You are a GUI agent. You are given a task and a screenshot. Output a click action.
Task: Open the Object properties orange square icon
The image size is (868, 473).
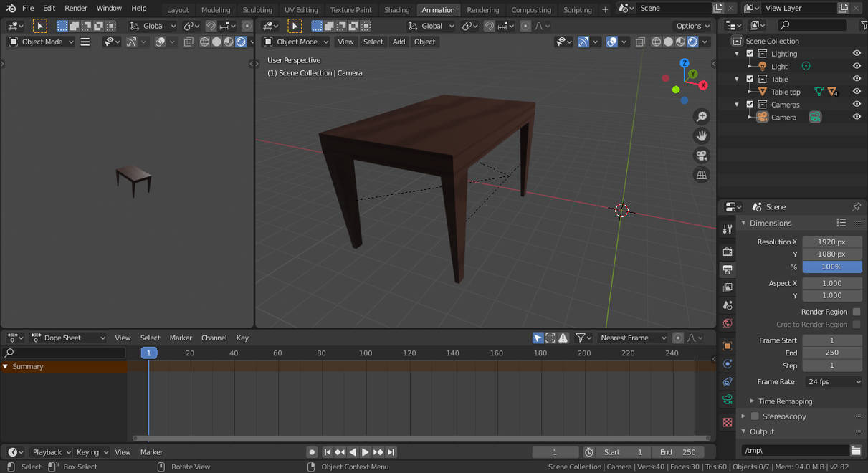[728, 345]
